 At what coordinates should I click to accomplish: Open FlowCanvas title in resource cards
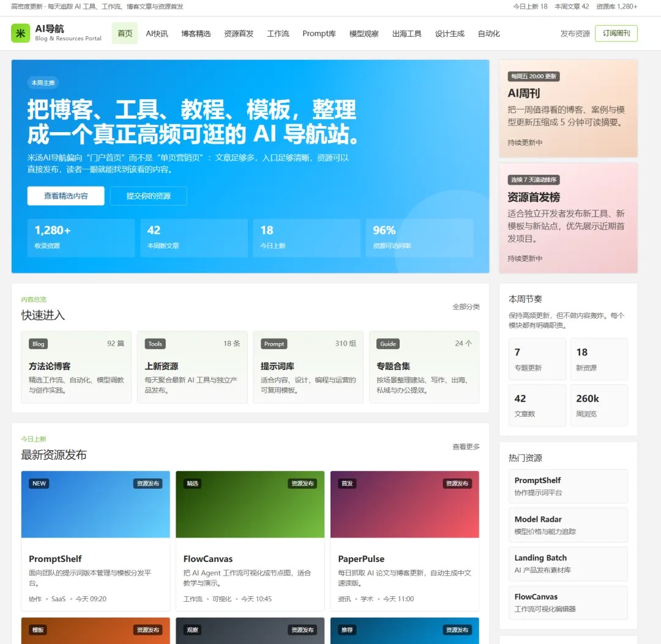[208, 559]
